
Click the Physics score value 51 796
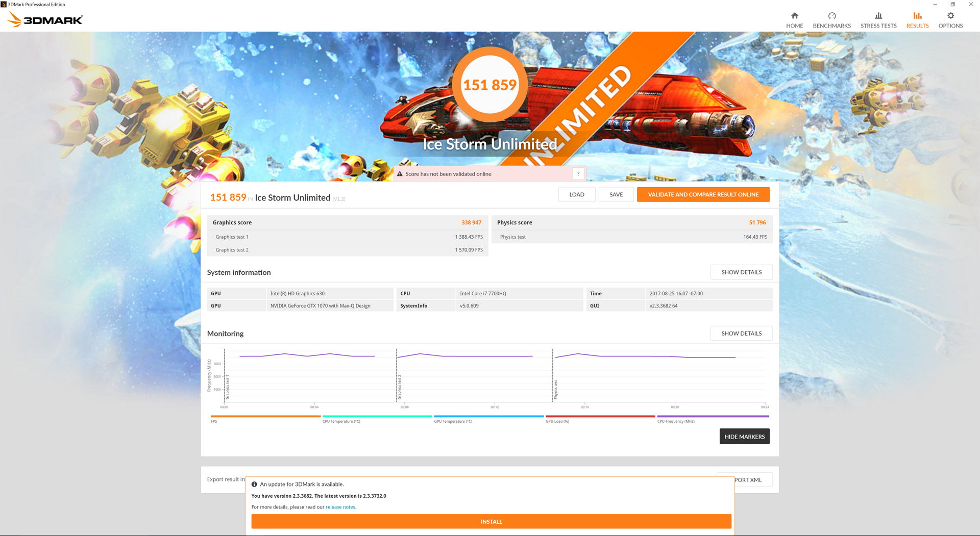(x=757, y=223)
